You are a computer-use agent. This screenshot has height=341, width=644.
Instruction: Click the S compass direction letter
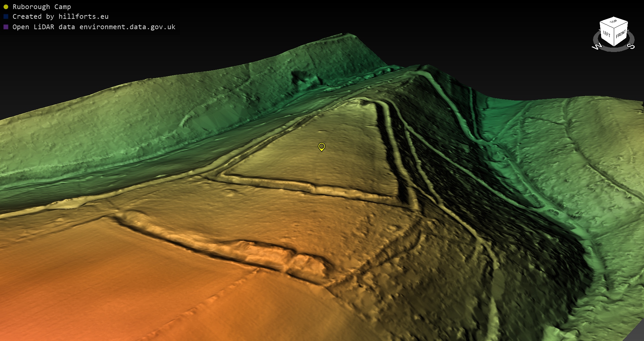[x=631, y=46]
